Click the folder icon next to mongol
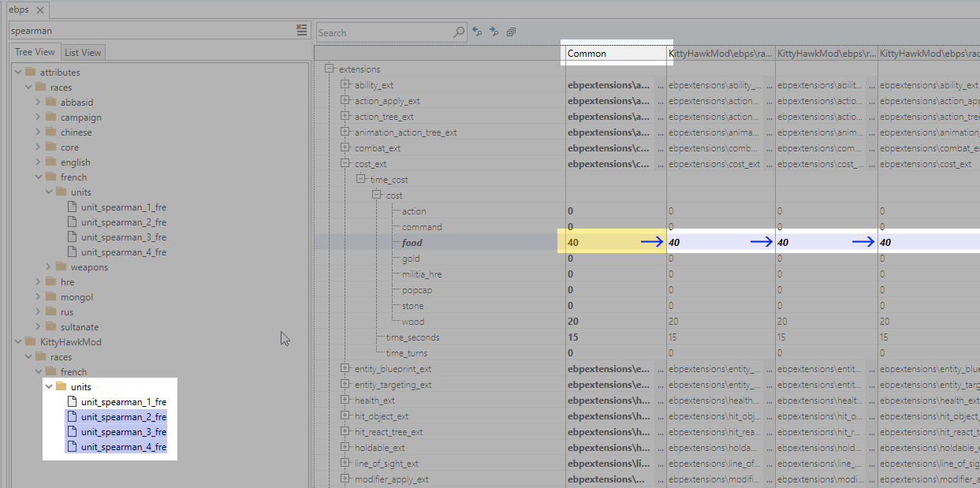Screen dimensions: 980x488 tap(50, 297)
